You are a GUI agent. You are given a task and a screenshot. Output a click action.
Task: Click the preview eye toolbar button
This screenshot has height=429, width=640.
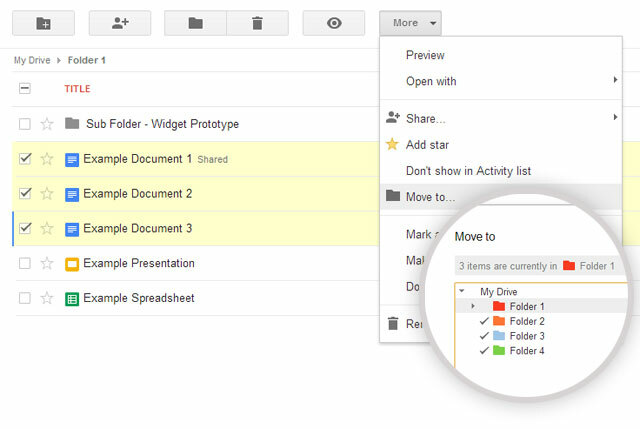[x=334, y=23]
